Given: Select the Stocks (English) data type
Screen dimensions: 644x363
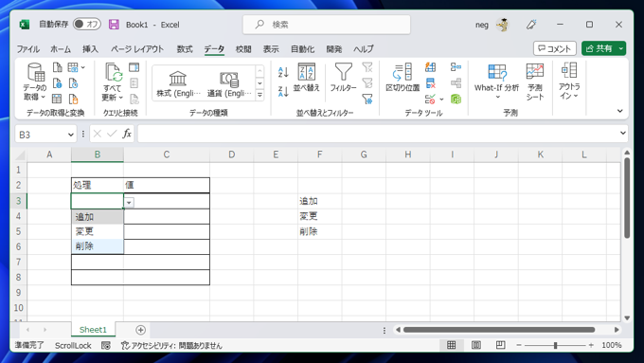Looking at the screenshot, I should click(178, 83).
